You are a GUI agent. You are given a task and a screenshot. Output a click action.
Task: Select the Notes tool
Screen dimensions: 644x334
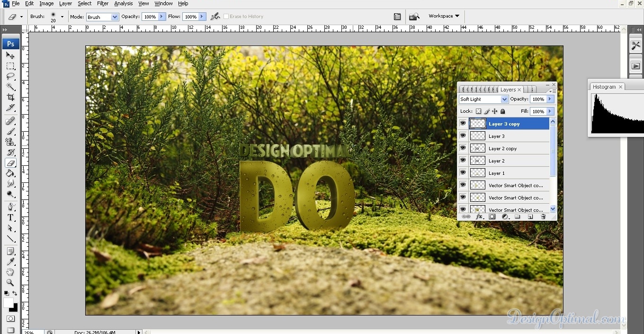pos(10,251)
